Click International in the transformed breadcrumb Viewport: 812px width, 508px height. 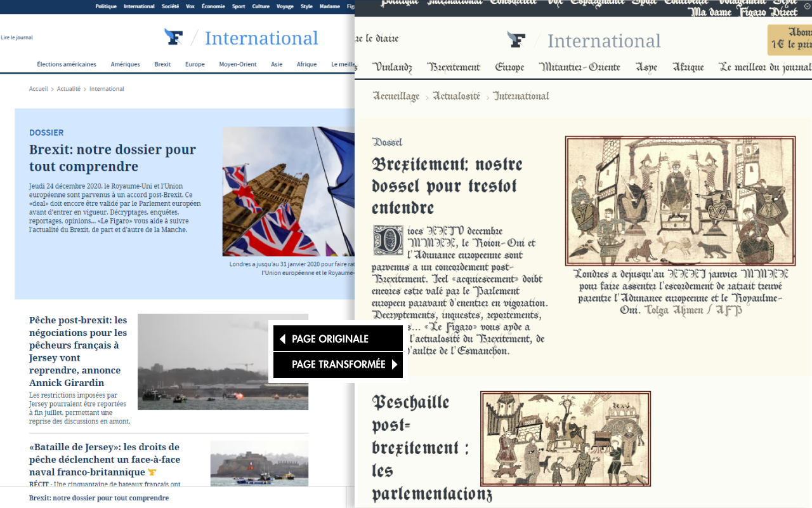(521, 96)
